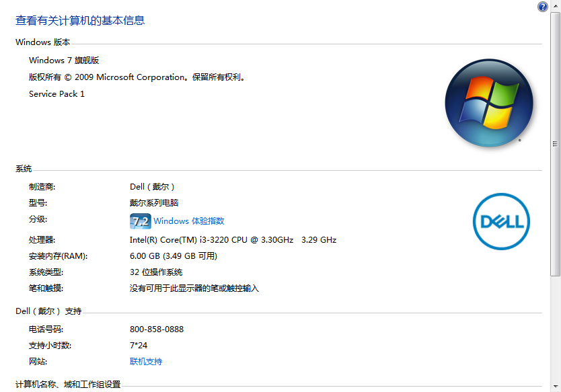561x392 pixels.
Task: Select the support hours value 7*24
Action: (139, 346)
